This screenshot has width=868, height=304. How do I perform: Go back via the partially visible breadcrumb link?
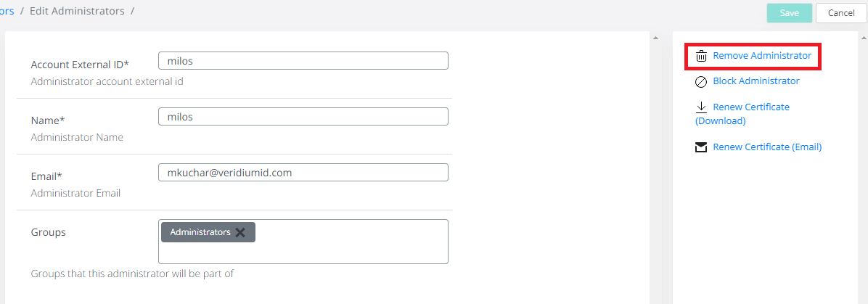click(7, 11)
